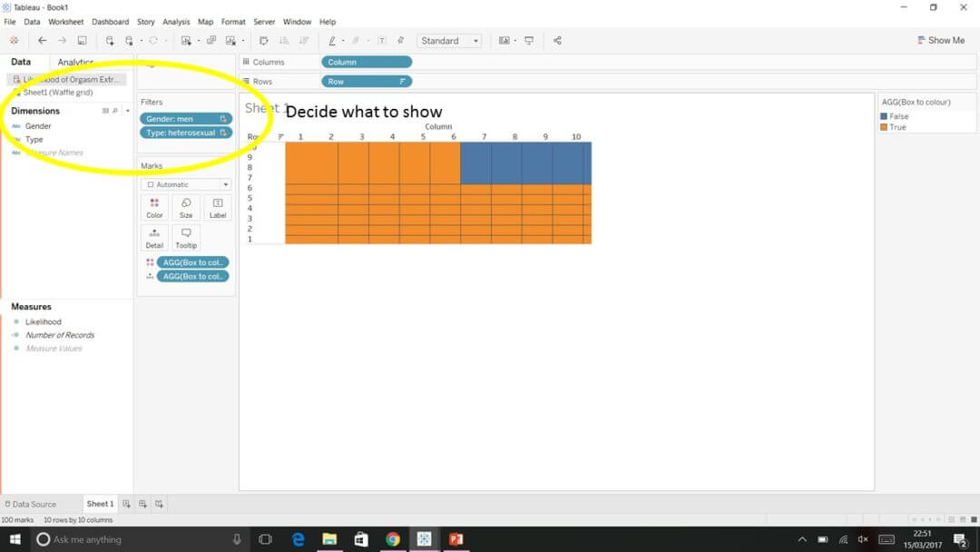Open the Tooltip shelf on the Marks card
Screen dimensions: 980x552
[x=186, y=237]
